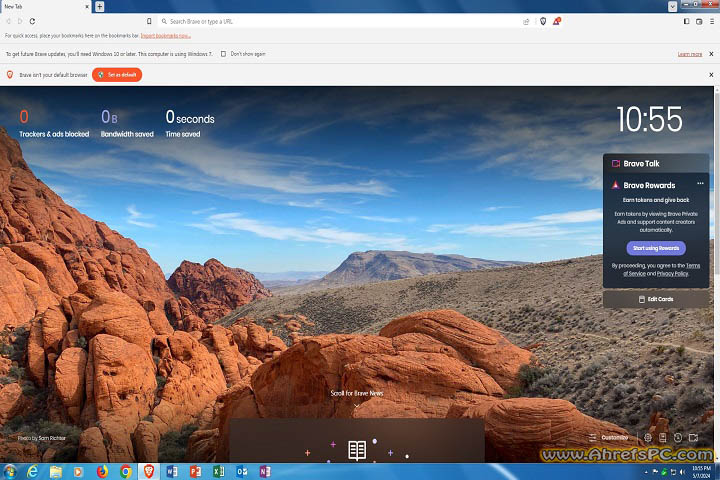The width and height of the screenshot is (720, 480).
Task: Click Start using Rewards button
Action: (656, 248)
